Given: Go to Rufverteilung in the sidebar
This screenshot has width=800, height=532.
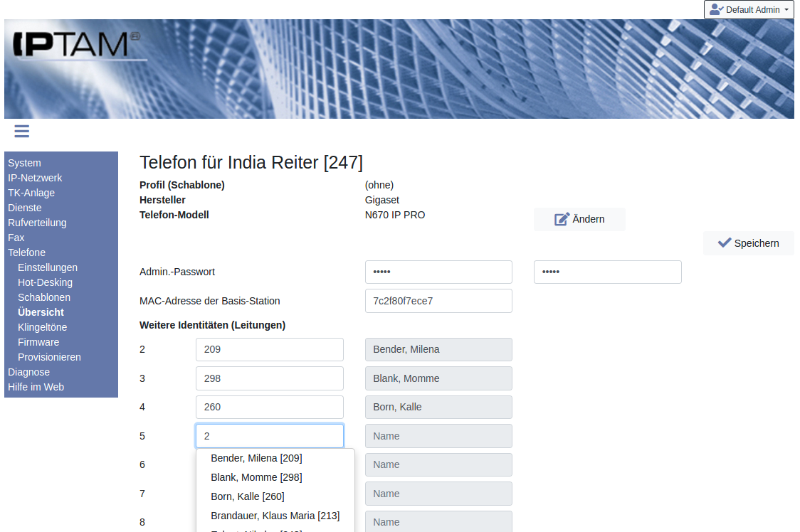Looking at the screenshot, I should tap(37, 223).
